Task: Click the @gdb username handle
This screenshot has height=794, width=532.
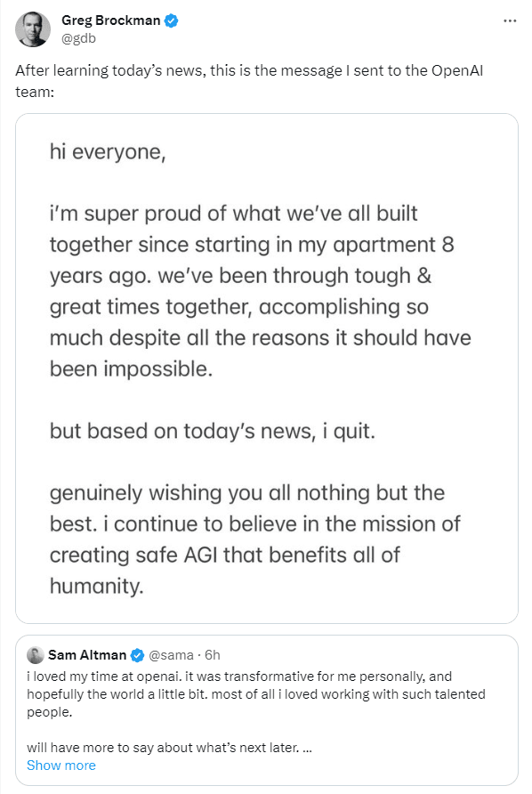Action: (x=78, y=38)
